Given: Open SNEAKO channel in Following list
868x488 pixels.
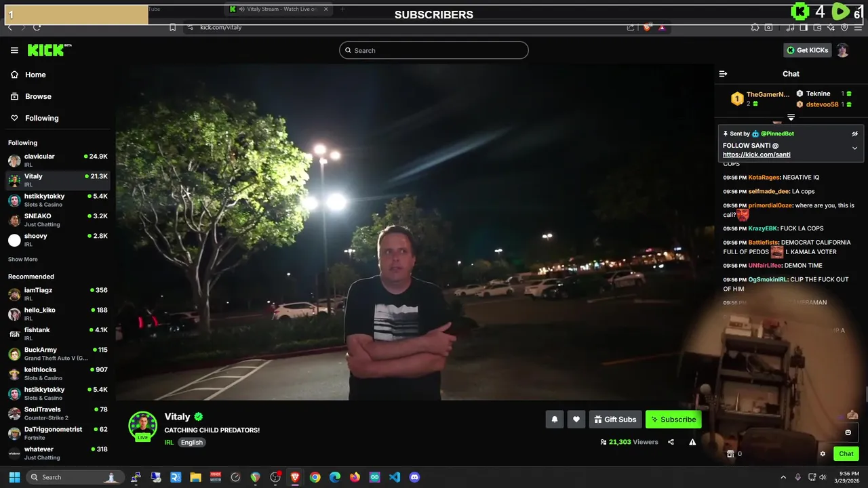Looking at the screenshot, I should point(58,220).
